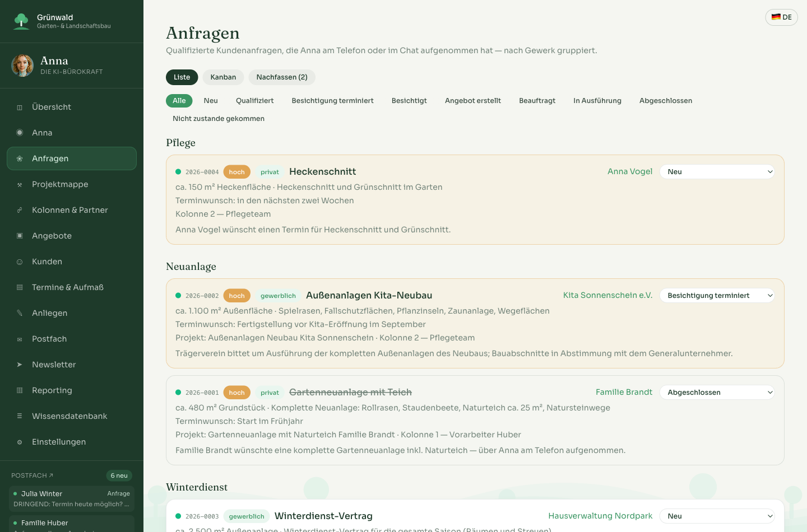This screenshot has width=807, height=532.
Task: Filter requests by Besichtigt
Action: pos(409,101)
